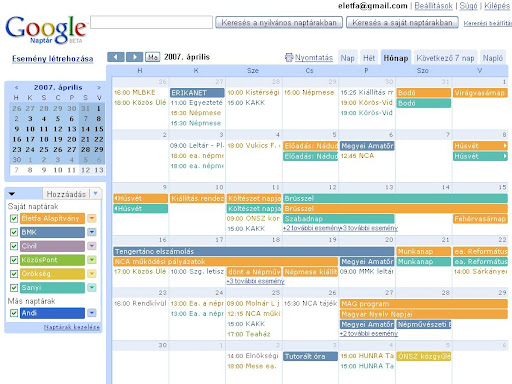
Task: Click the Nyomtatás print link
Action: (x=314, y=58)
